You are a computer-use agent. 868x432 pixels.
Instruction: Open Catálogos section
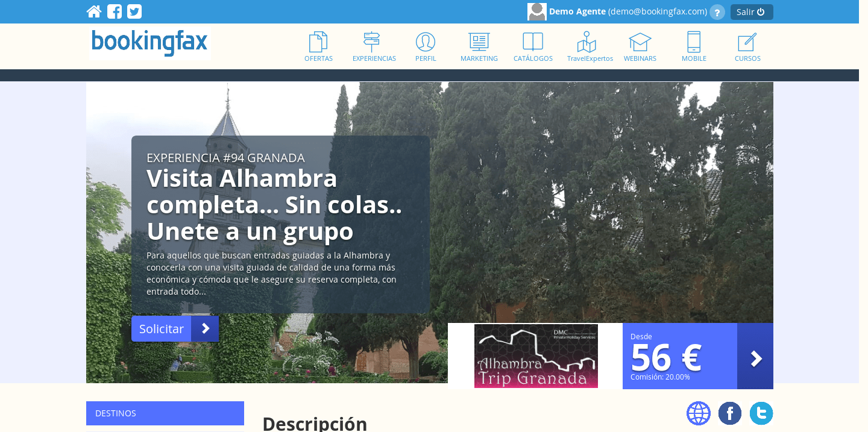533,47
